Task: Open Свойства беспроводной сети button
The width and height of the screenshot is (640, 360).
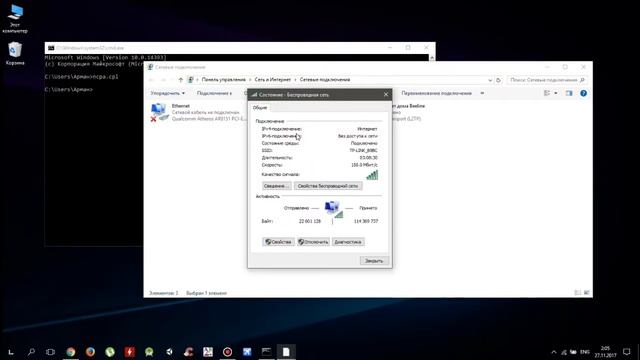Action: point(328,186)
